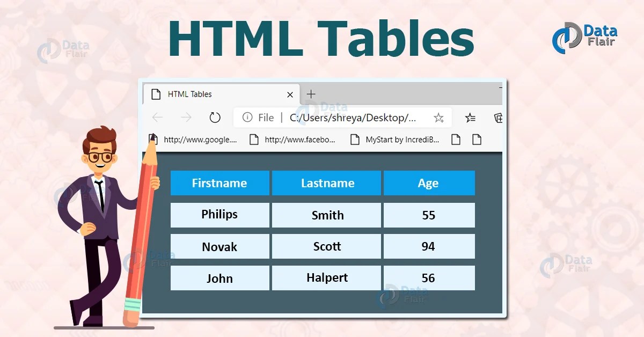Toggle the favorite star in the address bar
The height and width of the screenshot is (337, 644).
[438, 118]
